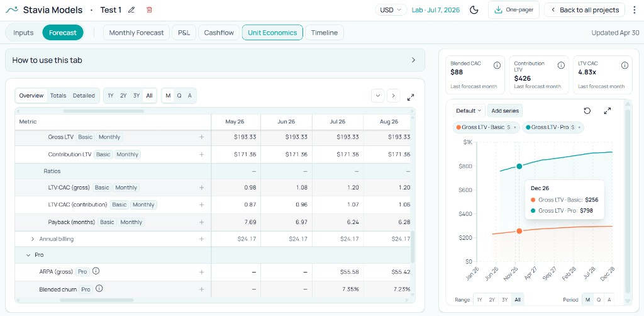
Task: Open Timeline tab
Action: point(324,33)
